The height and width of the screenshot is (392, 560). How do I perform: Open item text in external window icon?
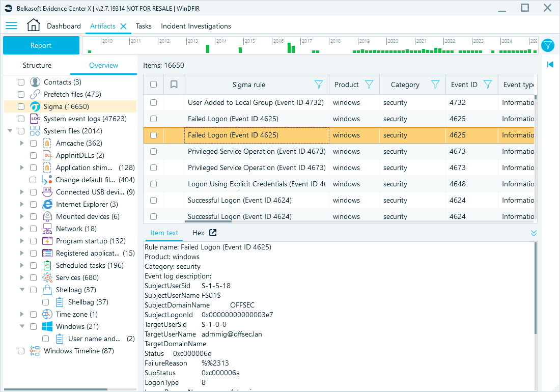tap(213, 233)
